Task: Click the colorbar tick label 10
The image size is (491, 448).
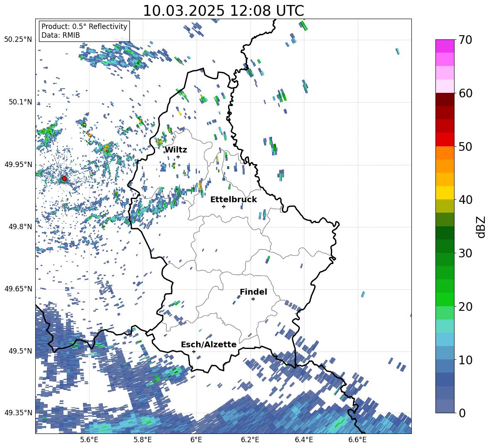Action: 465,360
